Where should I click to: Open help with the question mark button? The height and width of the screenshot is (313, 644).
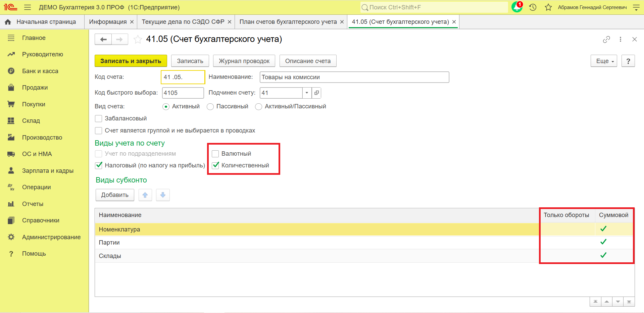[x=628, y=61]
